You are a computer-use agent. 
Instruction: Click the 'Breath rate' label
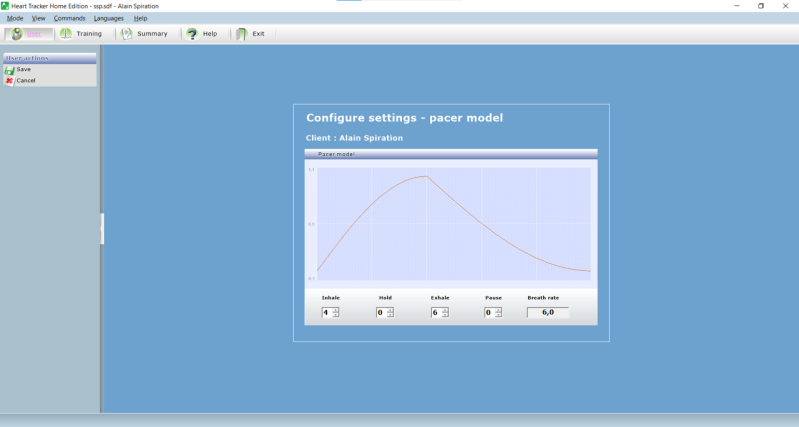[543, 298]
